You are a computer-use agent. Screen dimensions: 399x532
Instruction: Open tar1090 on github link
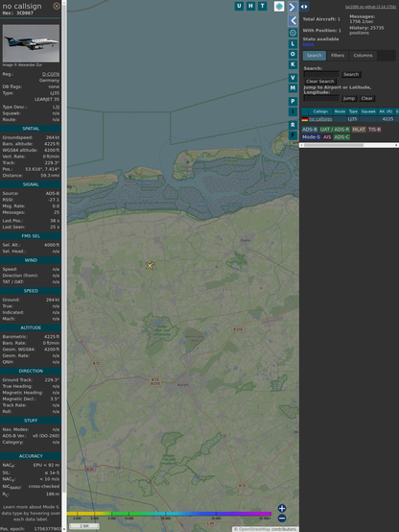pyautogui.click(x=370, y=7)
